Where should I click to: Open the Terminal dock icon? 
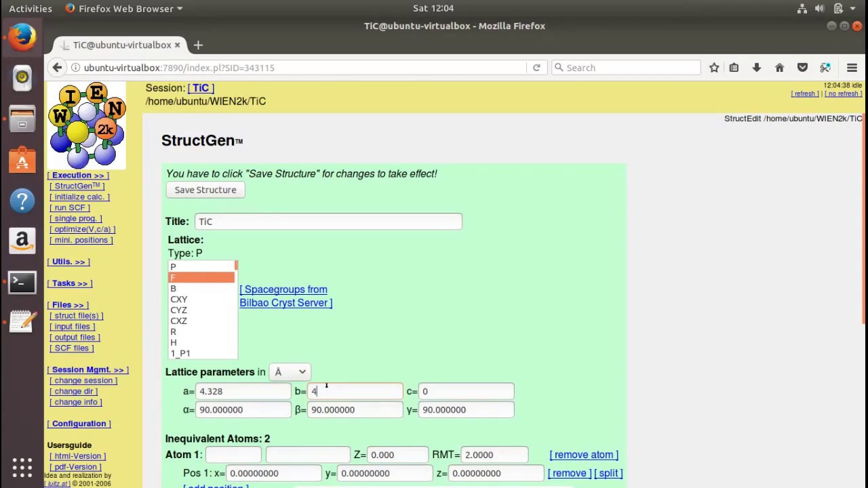click(22, 281)
